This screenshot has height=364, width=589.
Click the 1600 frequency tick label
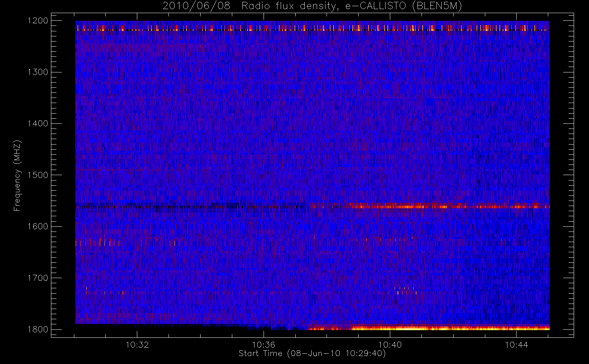pos(38,226)
